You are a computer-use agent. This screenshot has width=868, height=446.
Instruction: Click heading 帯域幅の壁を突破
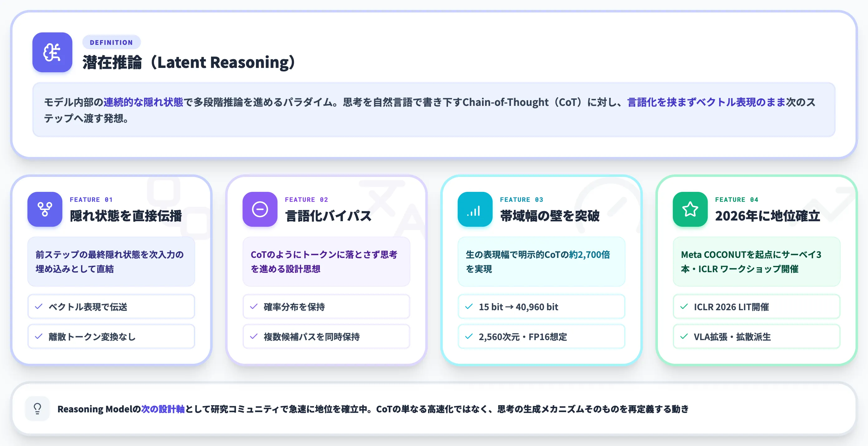[x=550, y=216]
